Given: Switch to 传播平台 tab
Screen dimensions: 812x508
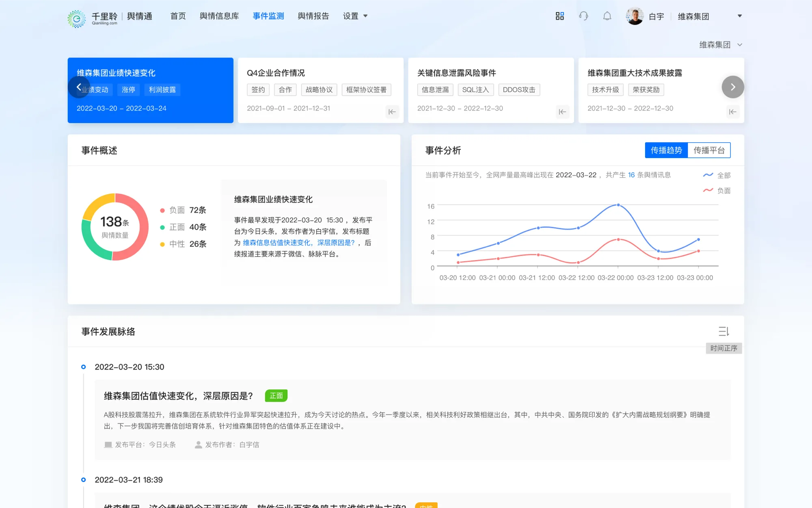Looking at the screenshot, I should 709,150.
